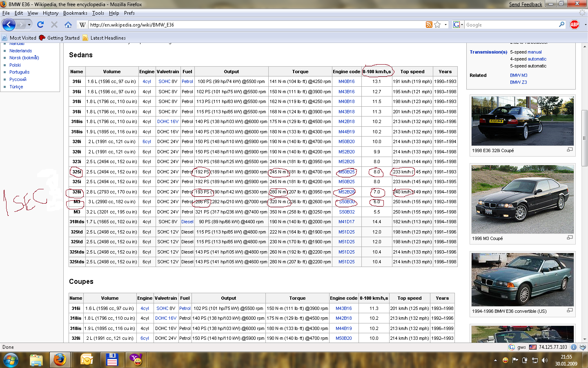Image resolution: width=588 pixels, height=368 pixels.
Task: Click the S50B32 engine code link in Sedans
Action: [347, 212]
